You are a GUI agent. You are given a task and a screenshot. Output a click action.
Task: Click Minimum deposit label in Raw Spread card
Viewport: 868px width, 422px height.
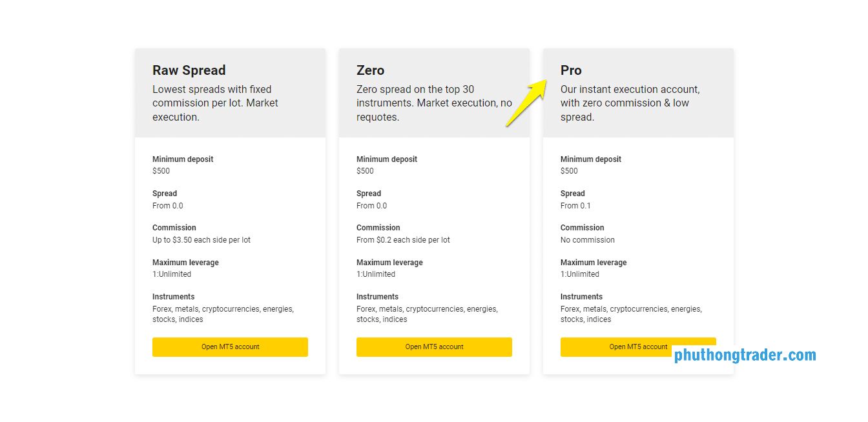coord(183,159)
